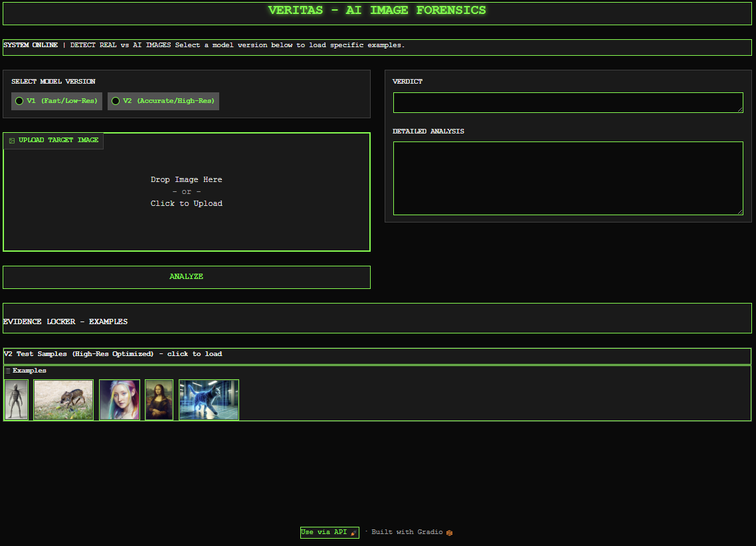Image resolution: width=756 pixels, height=546 pixels.
Task: Click inside the Detailed Analysis text area
Action: tap(567, 178)
